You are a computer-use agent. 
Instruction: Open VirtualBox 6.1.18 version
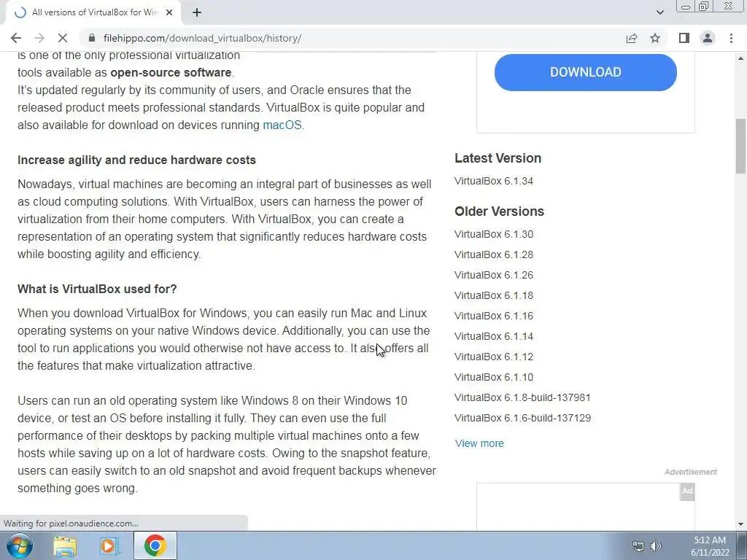[494, 296]
